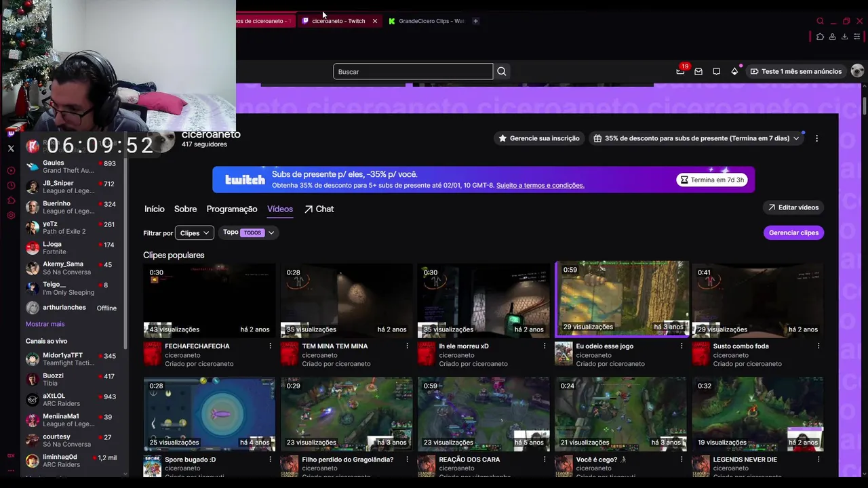Play the Susto combo foda clip thumbnail
The image size is (868, 488).
point(757,300)
